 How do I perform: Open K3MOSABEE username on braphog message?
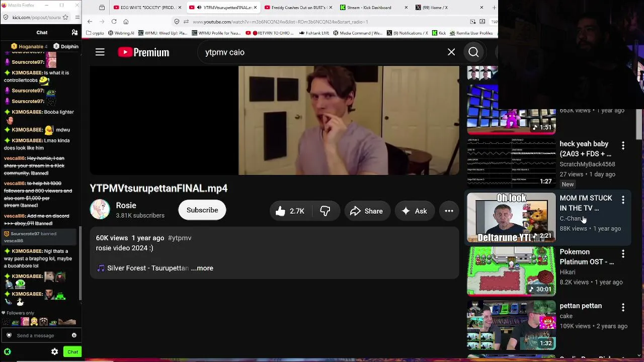pos(27,251)
